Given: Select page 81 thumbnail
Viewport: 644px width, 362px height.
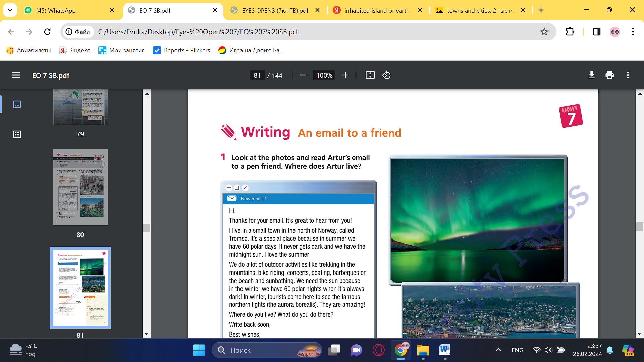Looking at the screenshot, I should coord(80,288).
